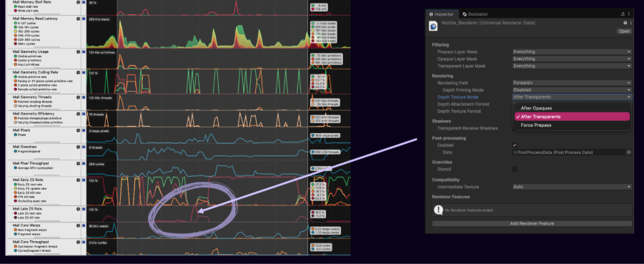Open settings gear for Mali Late ZS Rate
The image size is (644, 264).
(79, 209)
